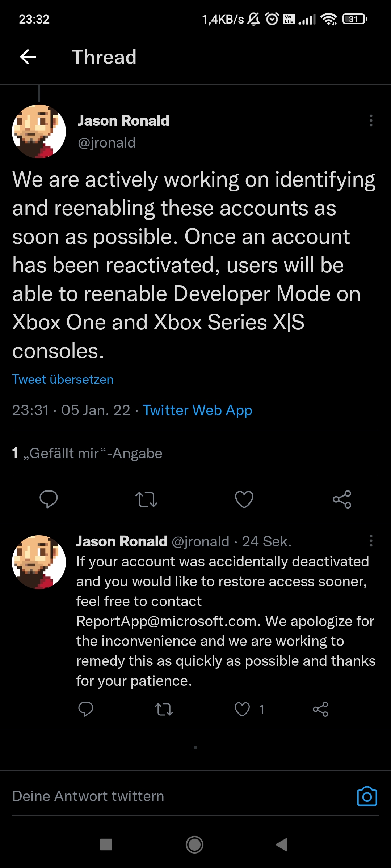The image size is (391, 868).
Task: Open the 'Twitter Web App' source link
Action: click(197, 410)
